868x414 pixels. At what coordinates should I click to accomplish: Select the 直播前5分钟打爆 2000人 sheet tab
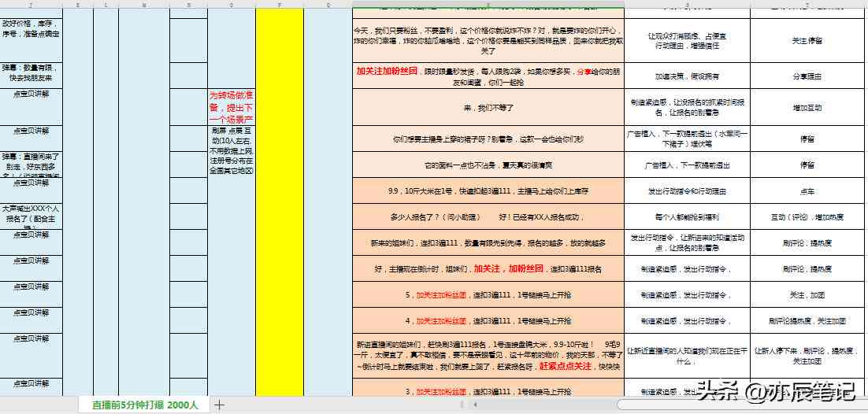[145, 405]
